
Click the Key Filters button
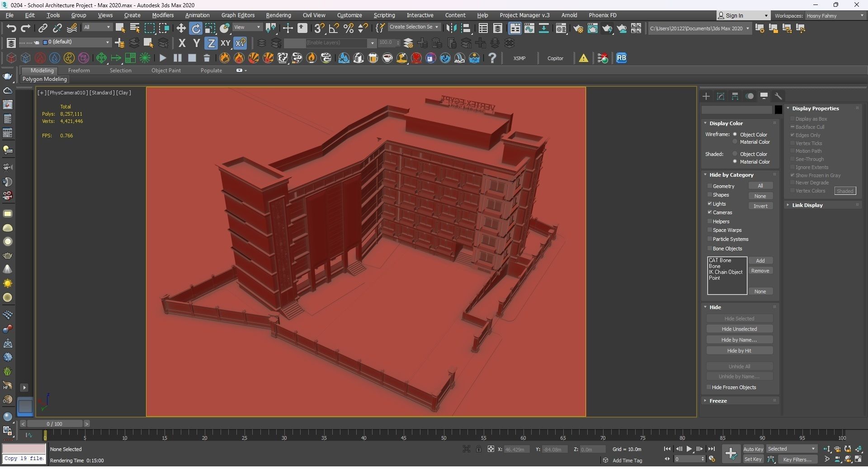tap(797, 460)
